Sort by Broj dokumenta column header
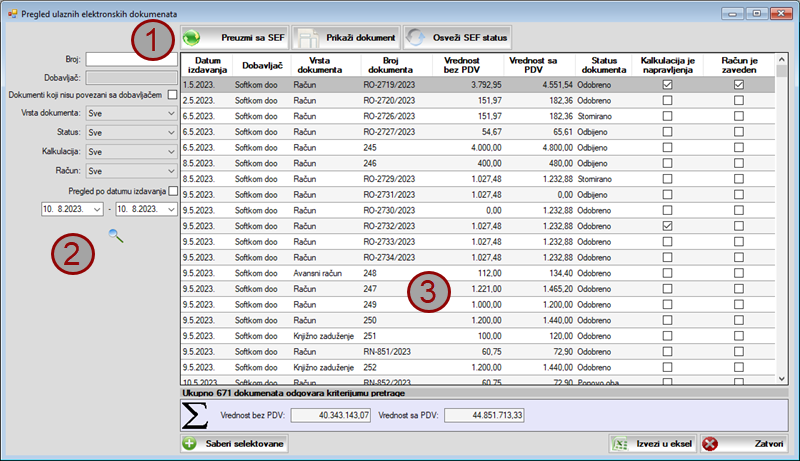800x461 pixels. (390, 65)
